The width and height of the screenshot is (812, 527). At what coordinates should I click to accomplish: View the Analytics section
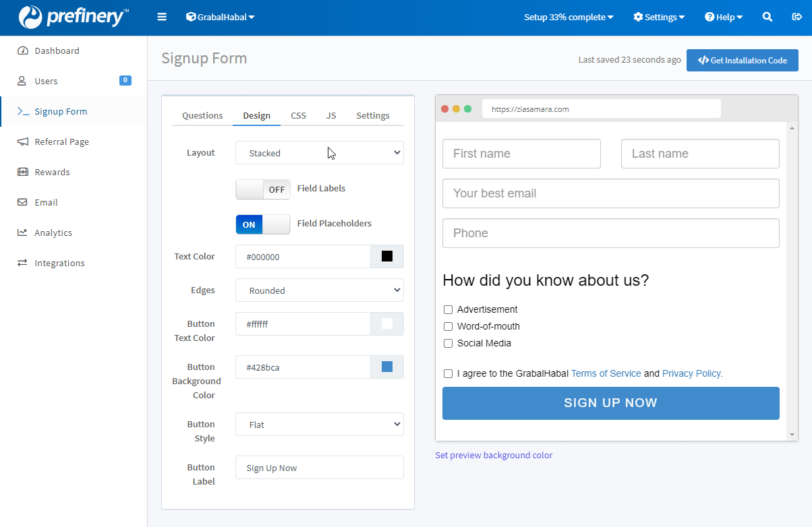(53, 232)
